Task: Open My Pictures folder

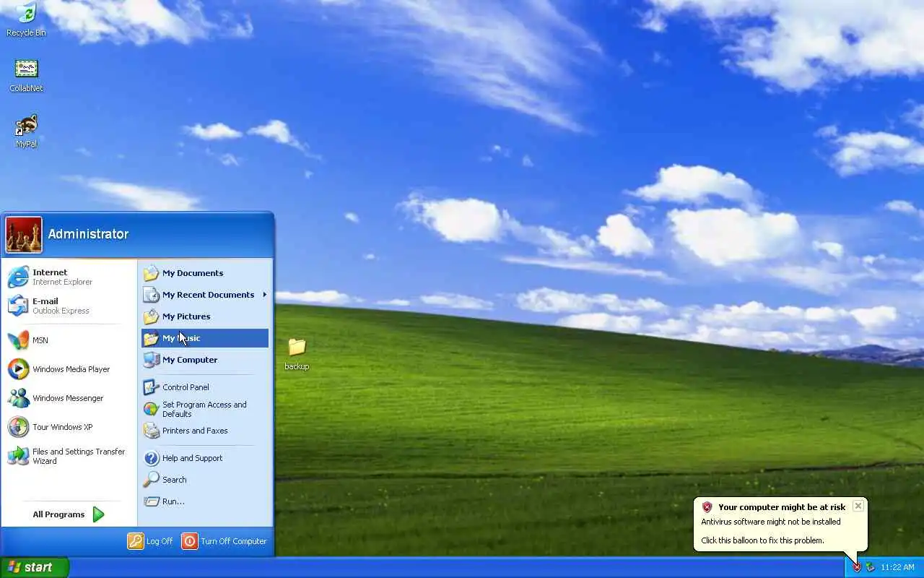Action: coord(205,316)
